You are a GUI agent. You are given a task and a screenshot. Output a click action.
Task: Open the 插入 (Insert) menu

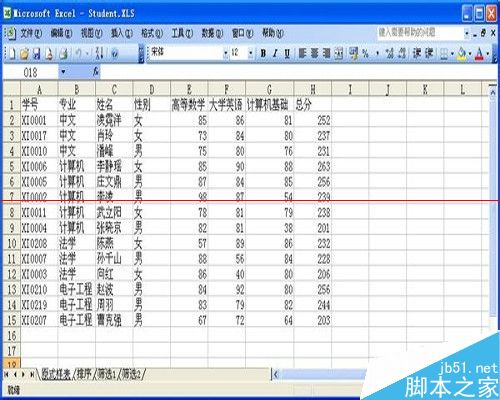(x=122, y=33)
